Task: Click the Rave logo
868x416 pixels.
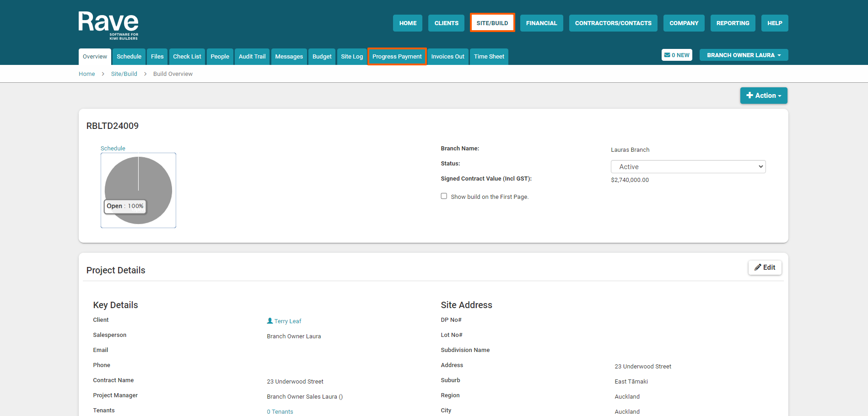Action: coord(108,25)
